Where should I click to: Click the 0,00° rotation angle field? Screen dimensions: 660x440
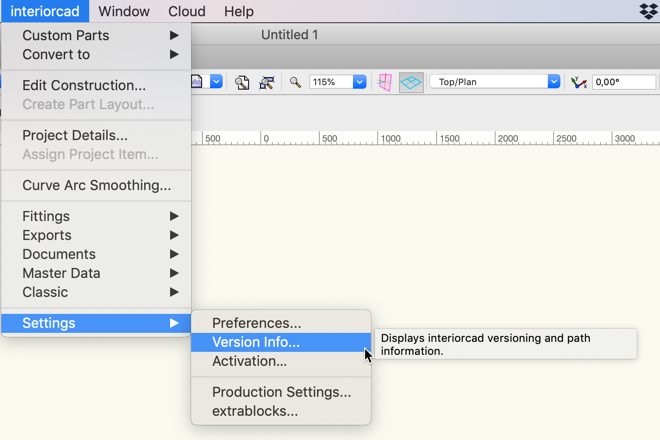[x=624, y=82]
